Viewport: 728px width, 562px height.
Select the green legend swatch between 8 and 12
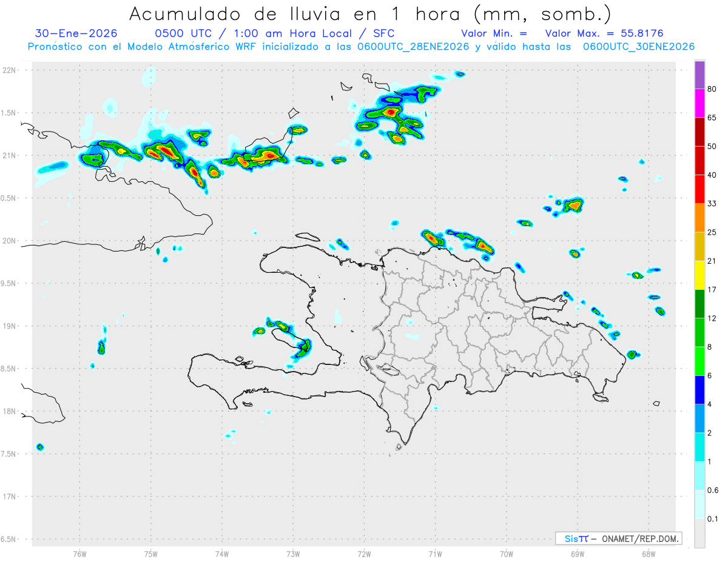coord(699,332)
